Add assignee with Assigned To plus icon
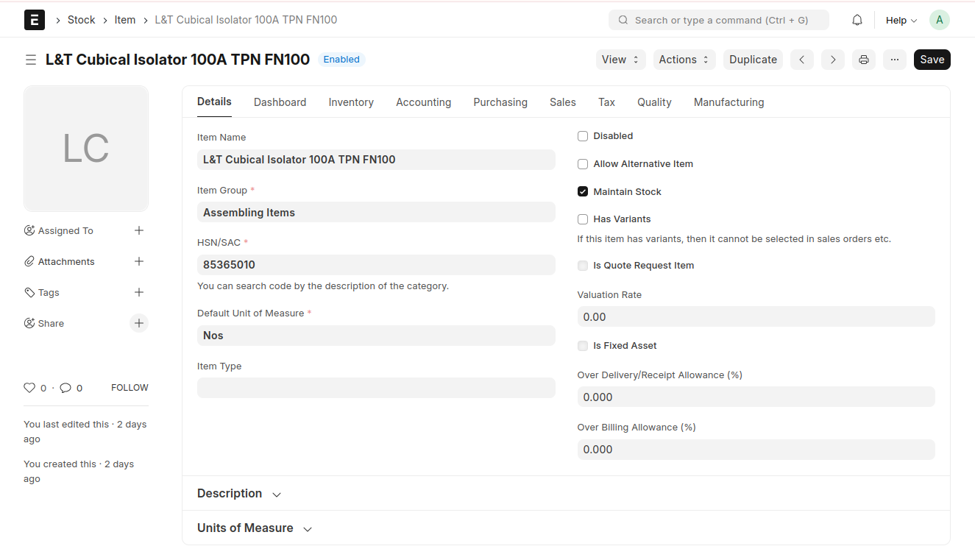The image size is (975, 560). point(139,230)
